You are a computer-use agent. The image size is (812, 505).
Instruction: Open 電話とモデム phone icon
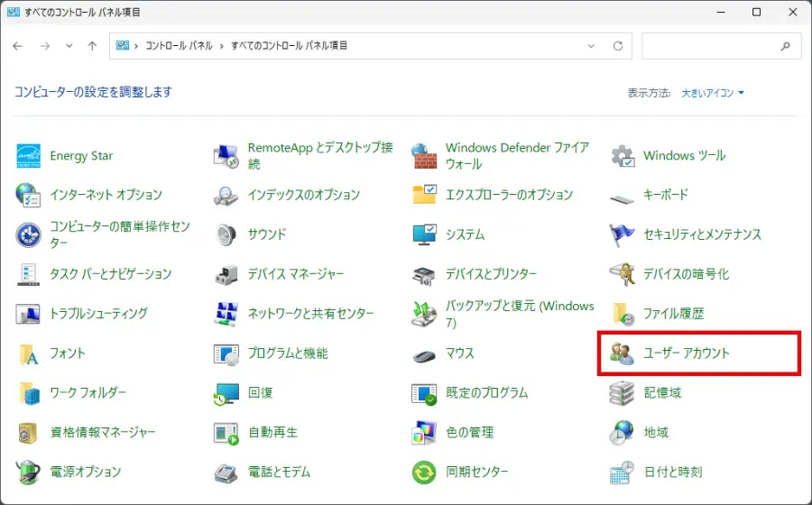(x=226, y=472)
